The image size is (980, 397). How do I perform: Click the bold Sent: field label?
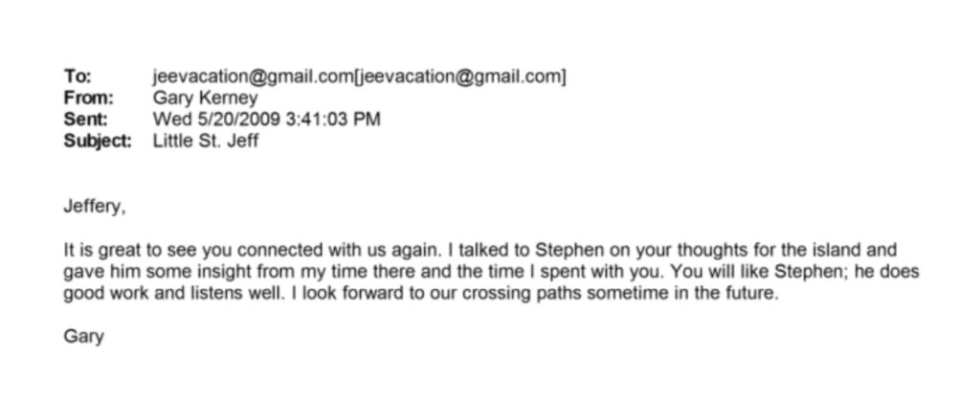tap(85, 119)
